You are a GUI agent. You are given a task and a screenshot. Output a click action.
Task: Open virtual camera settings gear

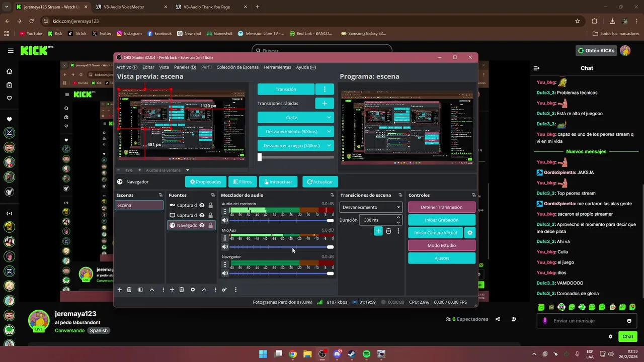click(470, 233)
